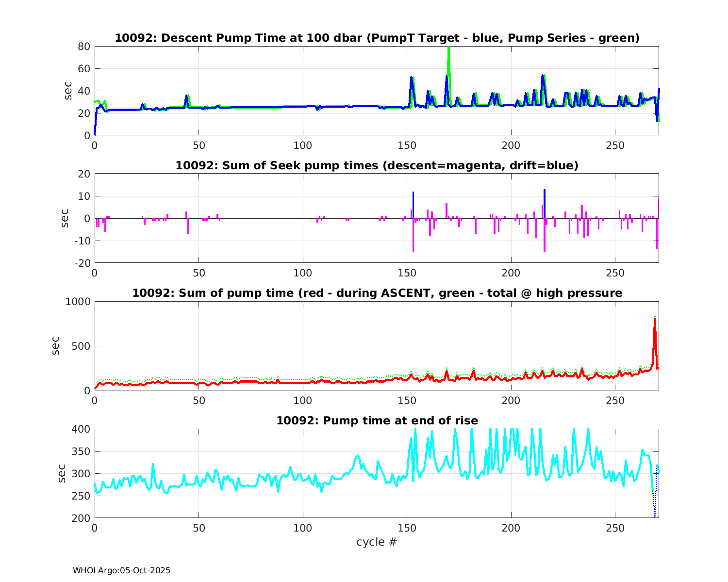The width and height of the screenshot is (728, 582).
Task: Click the 'cycle #' x-axis label
Action: pos(377,542)
